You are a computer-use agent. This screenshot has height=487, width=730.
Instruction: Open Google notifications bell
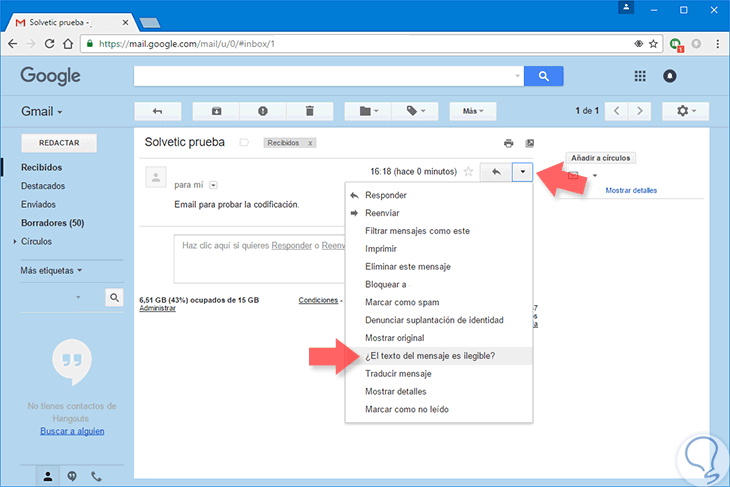tap(669, 76)
